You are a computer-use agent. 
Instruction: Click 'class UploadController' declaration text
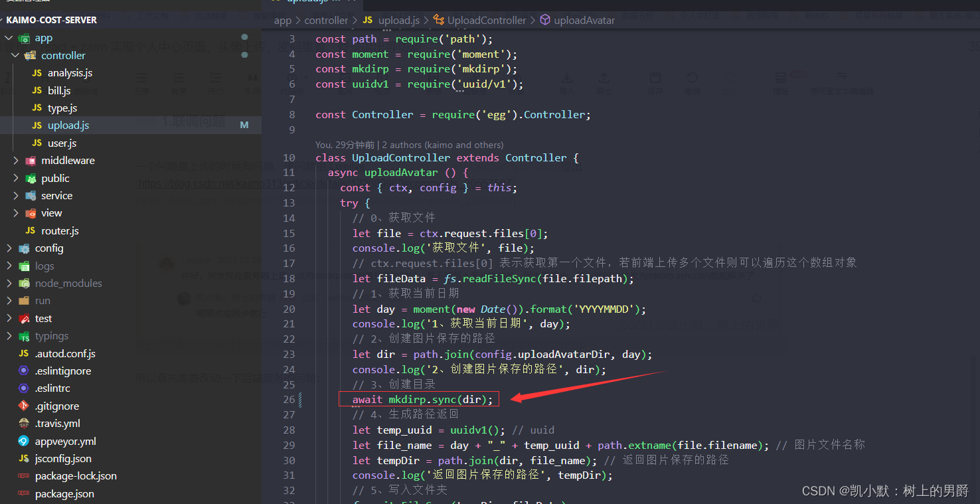click(383, 157)
